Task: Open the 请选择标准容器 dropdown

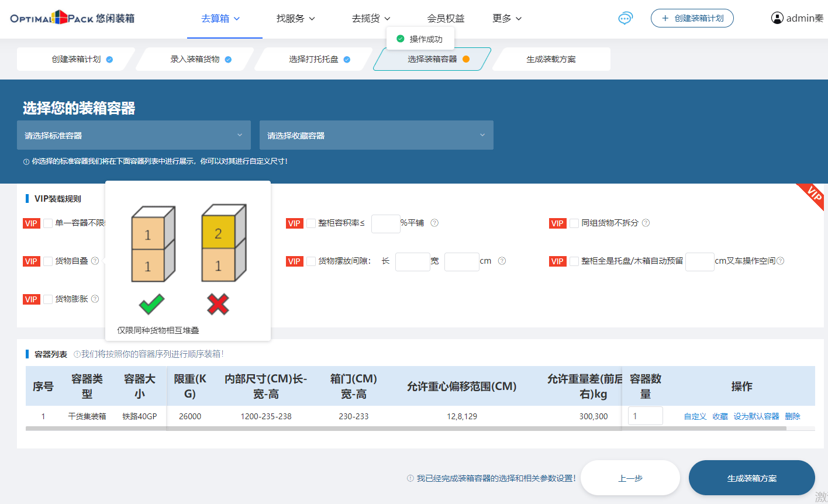Action: point(134,135)
